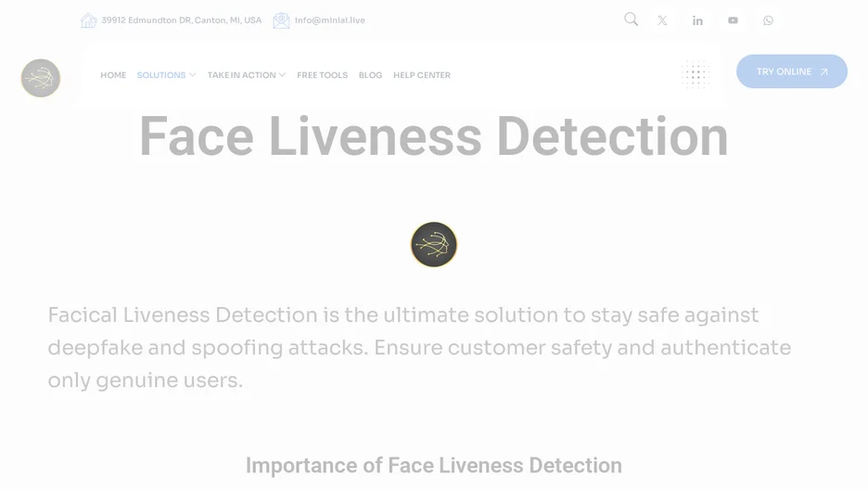Open the YouTube social icon
Viewport: 868px width, 489px height.
coord(733,20)
